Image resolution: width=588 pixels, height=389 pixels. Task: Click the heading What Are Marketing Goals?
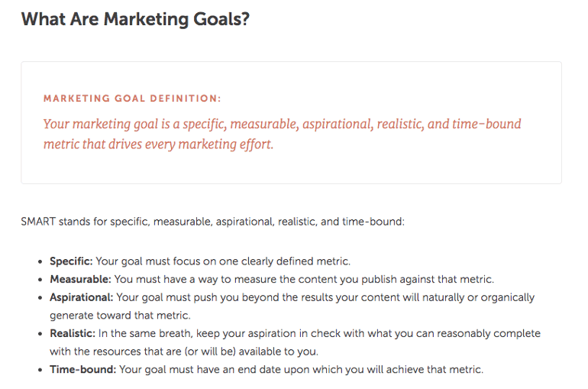135,19
